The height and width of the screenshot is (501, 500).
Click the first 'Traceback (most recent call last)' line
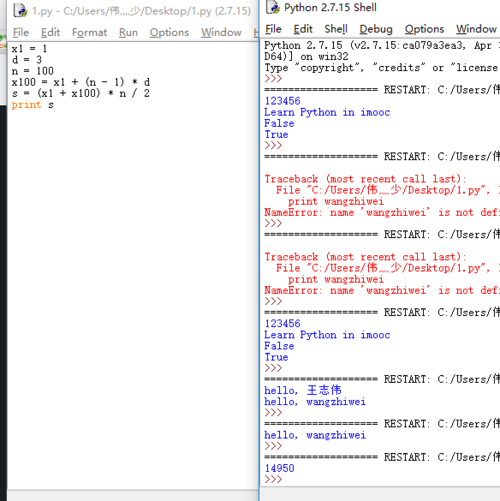point(365,179)
